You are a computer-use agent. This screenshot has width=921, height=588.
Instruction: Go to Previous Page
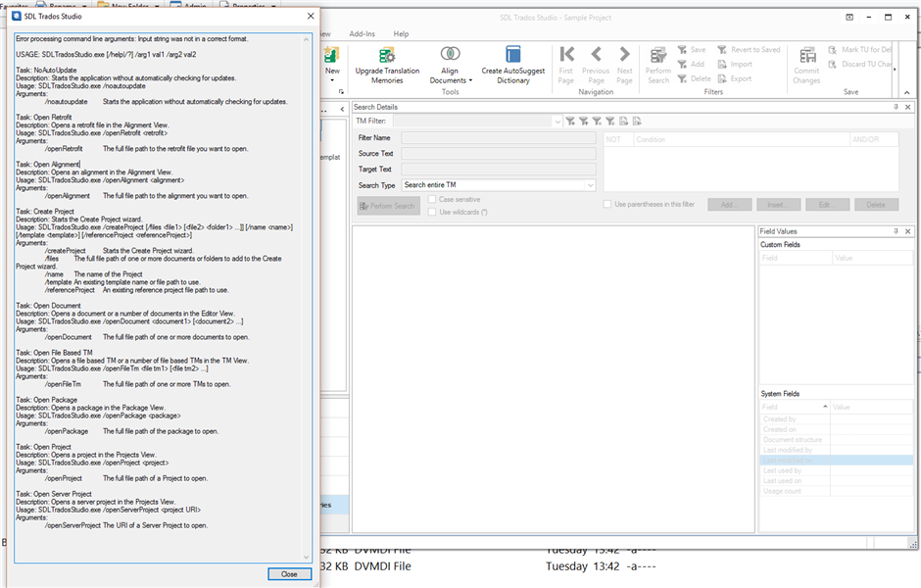pos(595,56)
